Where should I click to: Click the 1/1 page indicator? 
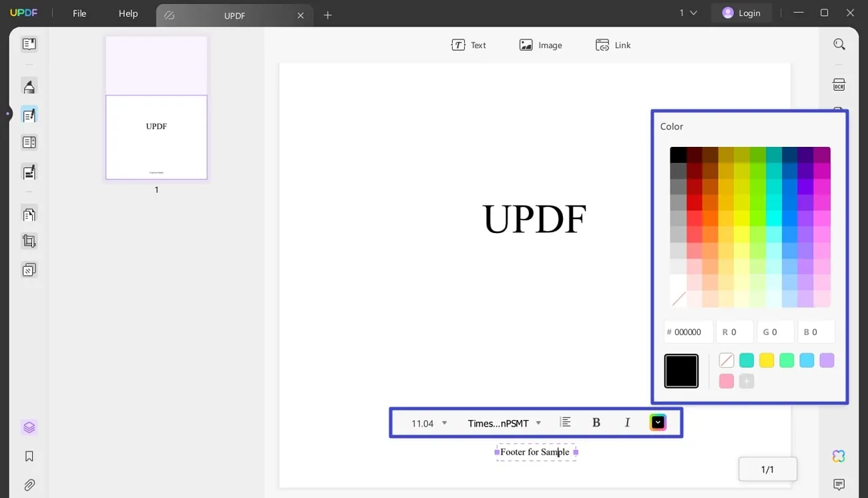pyautogui.click(x=768, y=469)
